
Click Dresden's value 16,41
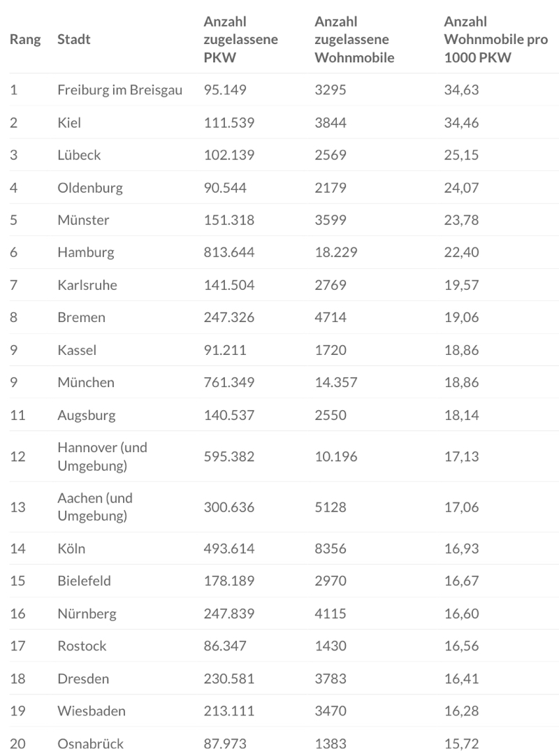tap(461, 678)
